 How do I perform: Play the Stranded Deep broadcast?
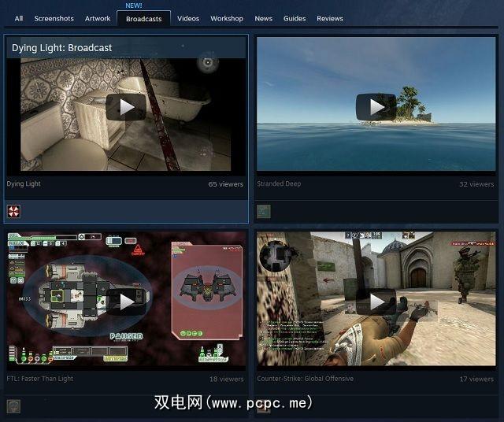(376, 107)
